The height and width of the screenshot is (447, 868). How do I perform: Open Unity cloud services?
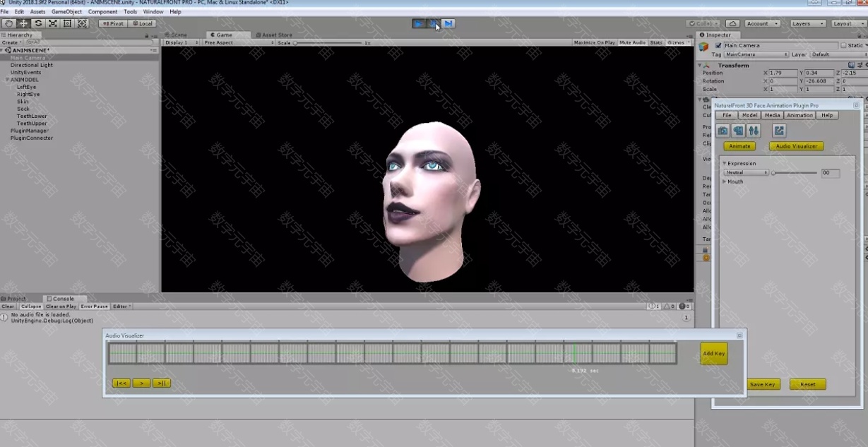coord(732,23)
